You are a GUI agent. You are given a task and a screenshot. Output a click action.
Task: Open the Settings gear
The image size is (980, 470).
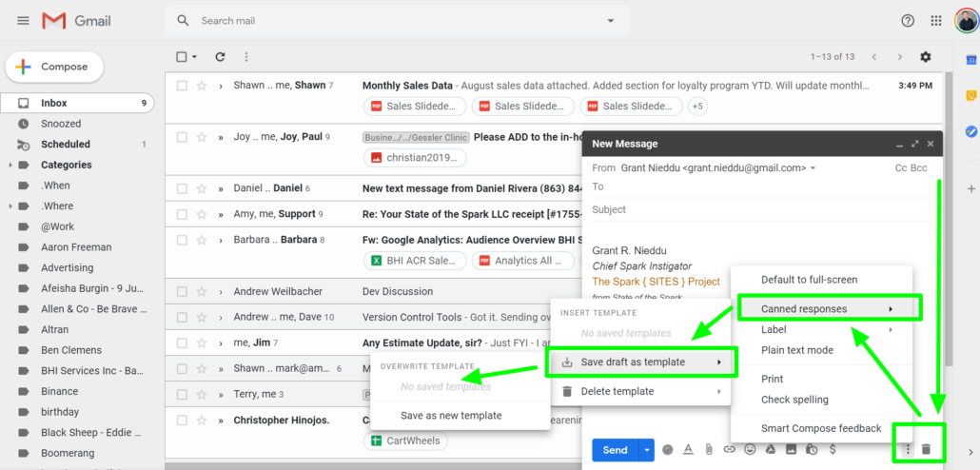click(x=926, y=57)
